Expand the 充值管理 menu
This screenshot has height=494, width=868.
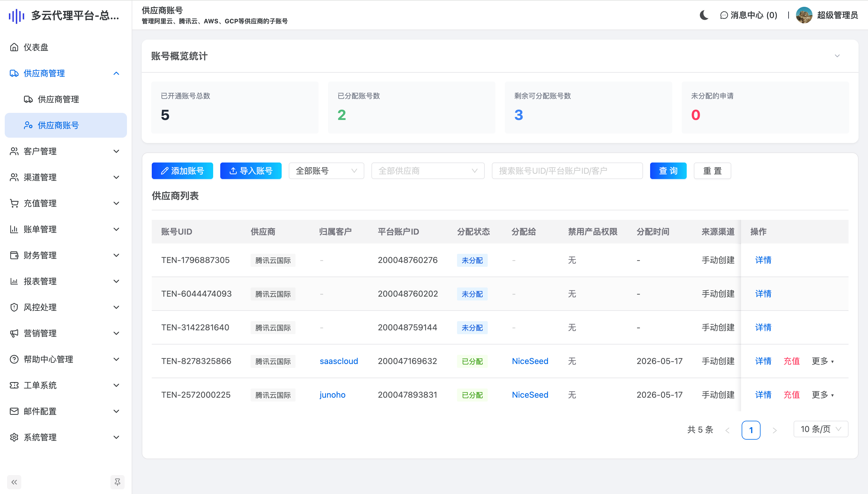116,203
